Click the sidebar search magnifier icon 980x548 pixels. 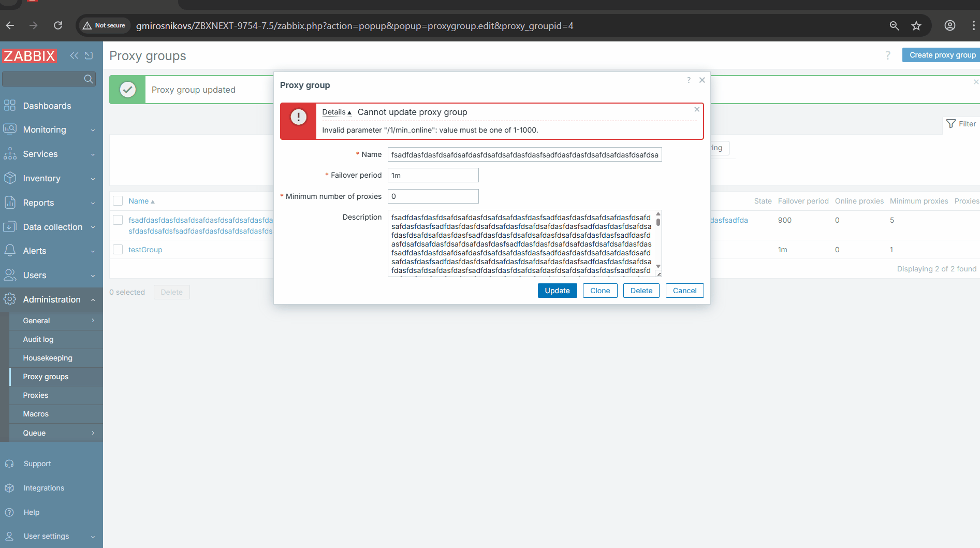[x=89, y=79]
